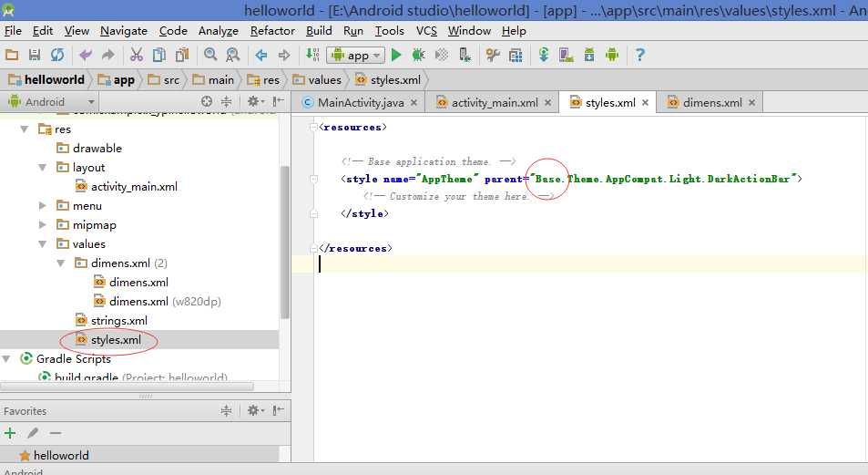Collapse the res folder node
The width and height of the screenshot is (868, 475).
[24, 129]
